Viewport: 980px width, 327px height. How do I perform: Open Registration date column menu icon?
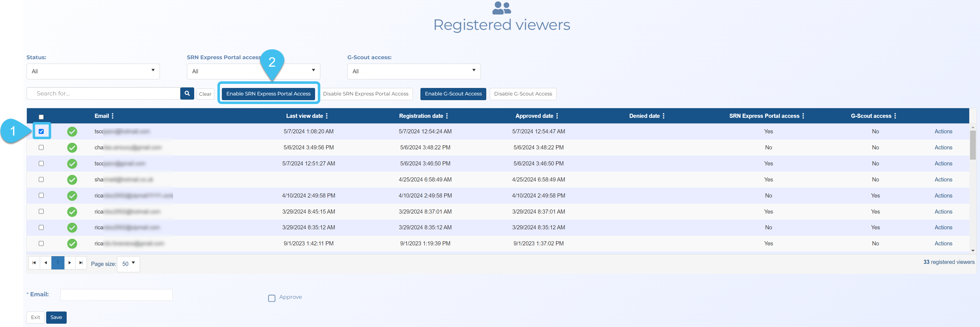pyautogui.click(x=447, y=116)
